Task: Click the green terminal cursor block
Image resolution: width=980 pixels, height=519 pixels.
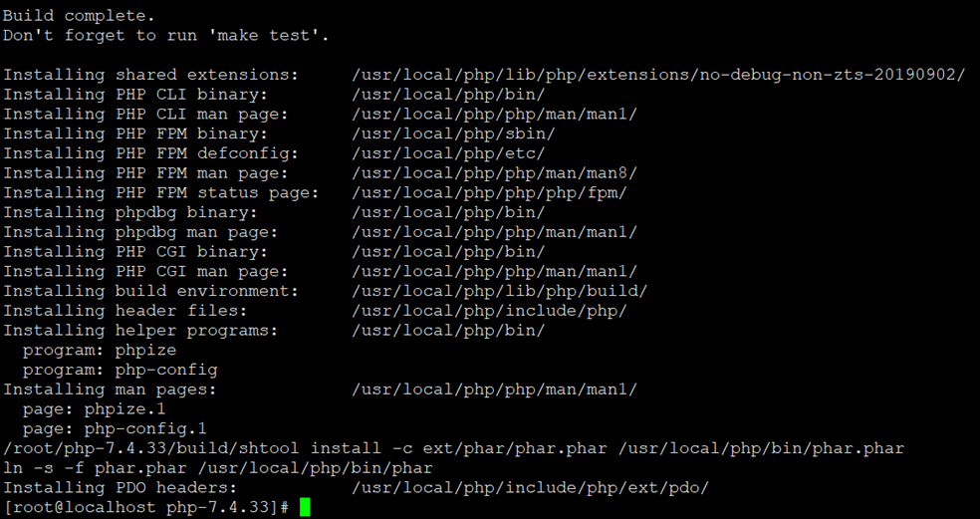Action: 305,507
